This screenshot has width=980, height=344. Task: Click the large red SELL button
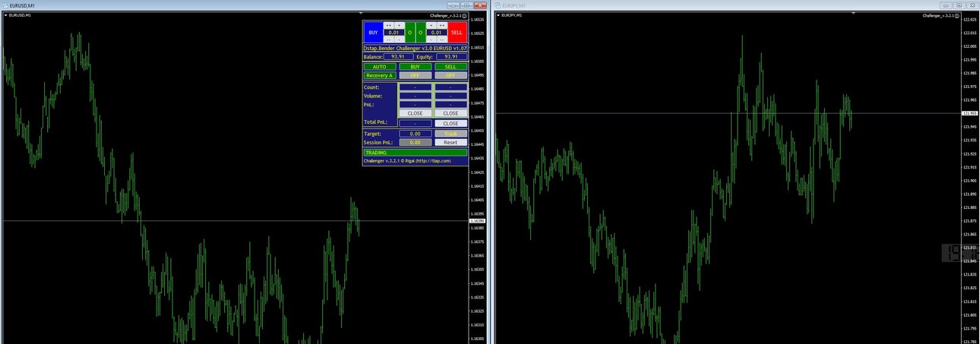click(x=457, y=33)
